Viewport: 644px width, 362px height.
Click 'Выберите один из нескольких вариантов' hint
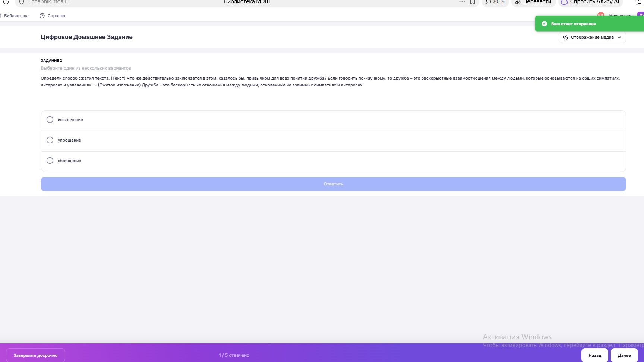point(86,68)
